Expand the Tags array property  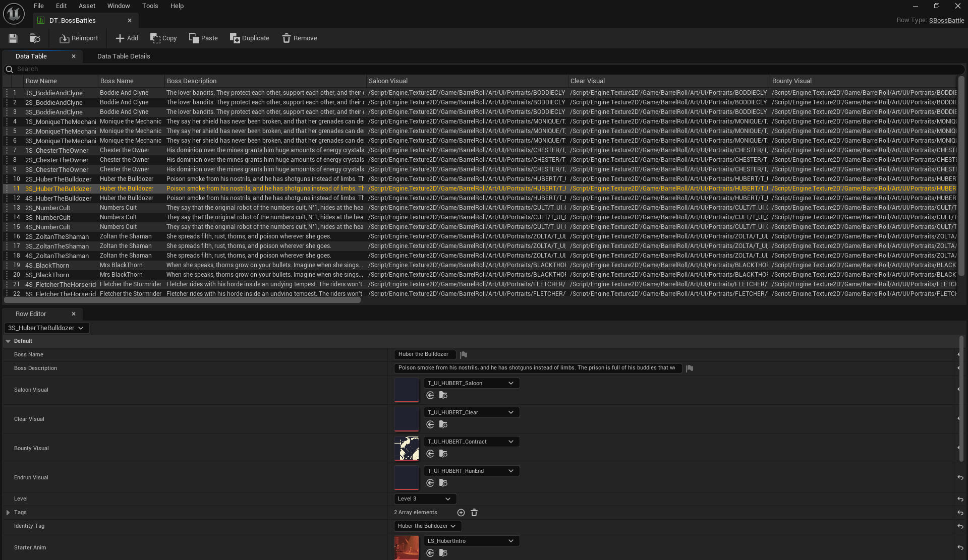pos(8,513)
